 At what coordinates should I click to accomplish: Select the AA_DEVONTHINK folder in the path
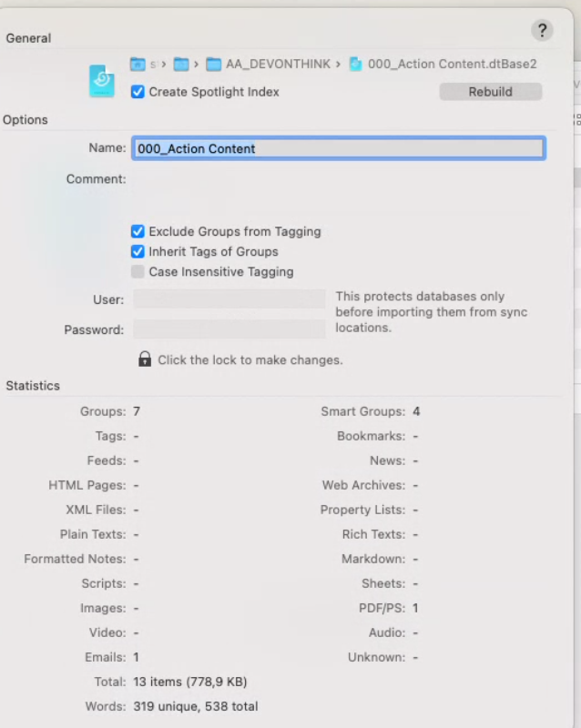(x=269, y=64)
